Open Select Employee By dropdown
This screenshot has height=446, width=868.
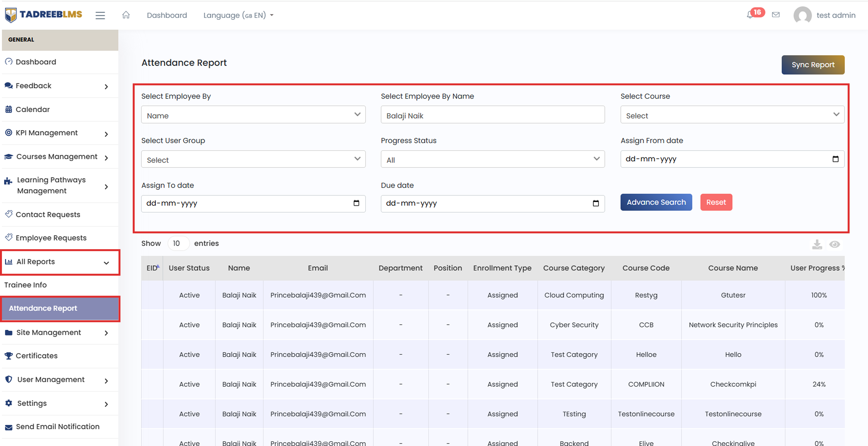(x=253, y=115)
